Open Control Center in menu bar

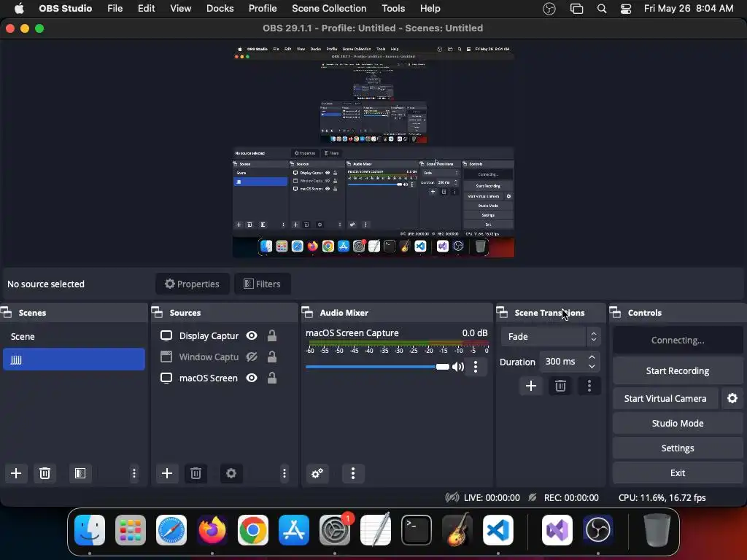pyautogui.click(x=625, y=9)
